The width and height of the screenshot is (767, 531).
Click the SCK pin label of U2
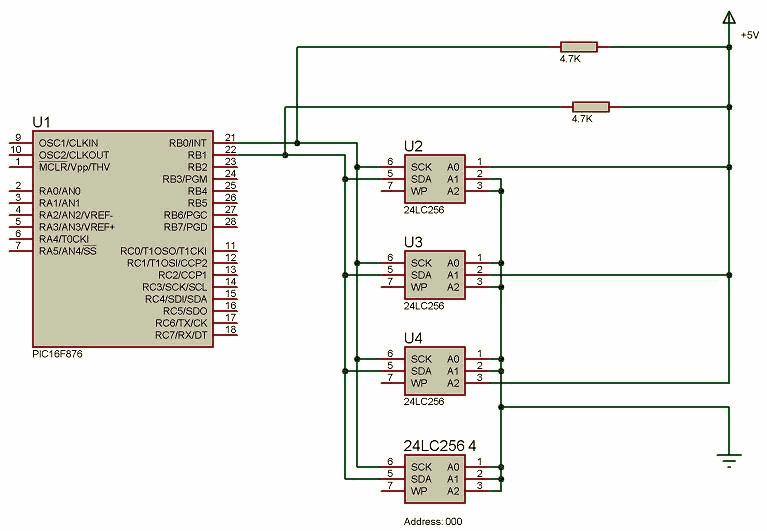(x=421, y=167)
